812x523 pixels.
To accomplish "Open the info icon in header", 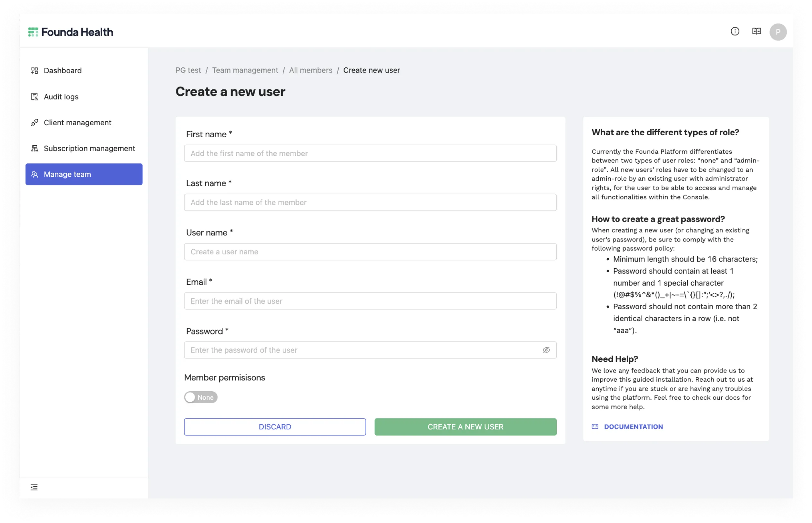I will [735, 32].
